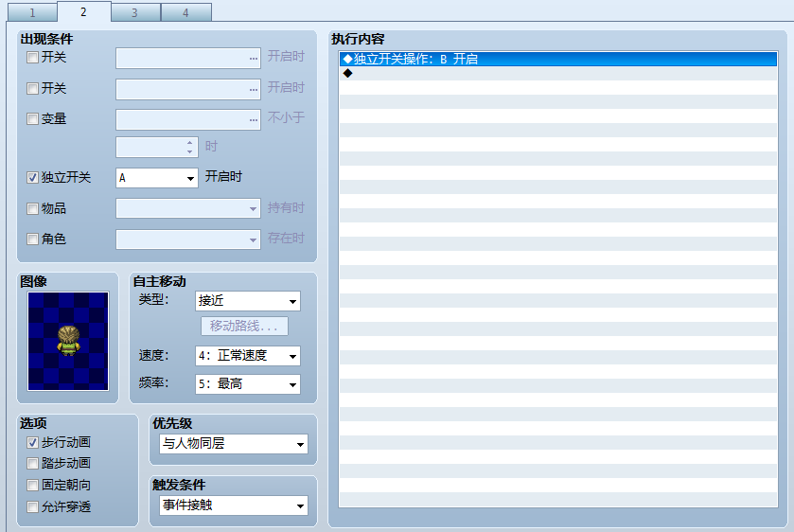Select the 独立开关操作: B 开启 command line
Image resolution: width=794 pixels, height=532 pixels.
[558, 59]
